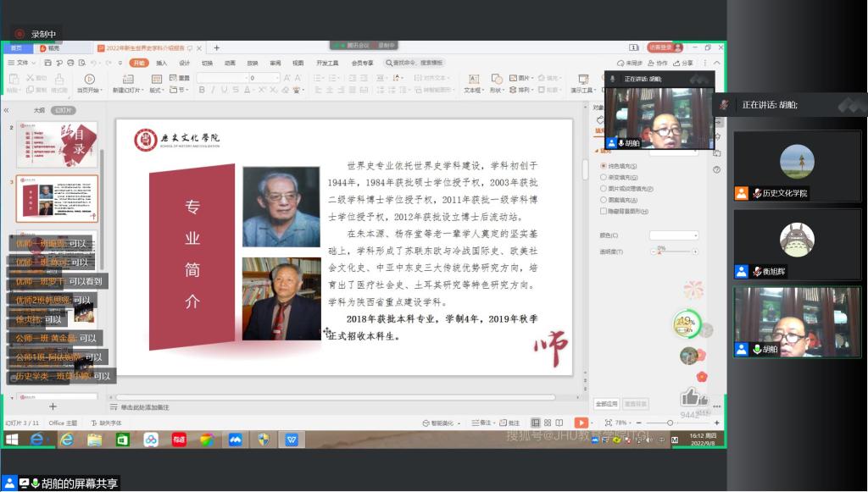
Task: Select solid fill (纯色填充) radio button
Action: [x=603, y=166]
